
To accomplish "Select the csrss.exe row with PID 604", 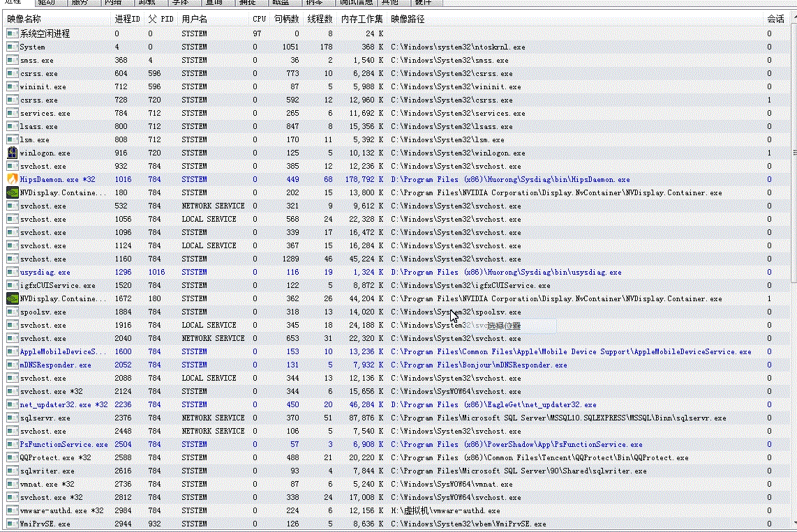I will pyautogui.click(x=397, y=74).
